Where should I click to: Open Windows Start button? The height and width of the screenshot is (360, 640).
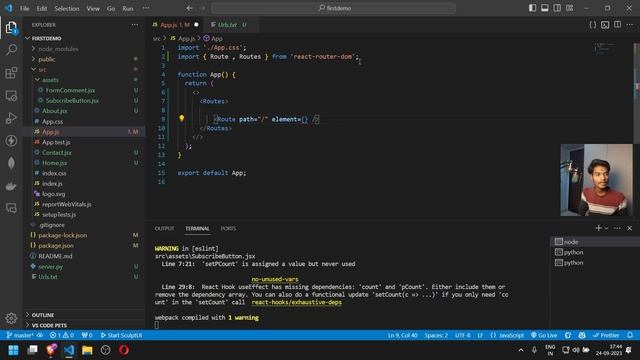point(13,350)
